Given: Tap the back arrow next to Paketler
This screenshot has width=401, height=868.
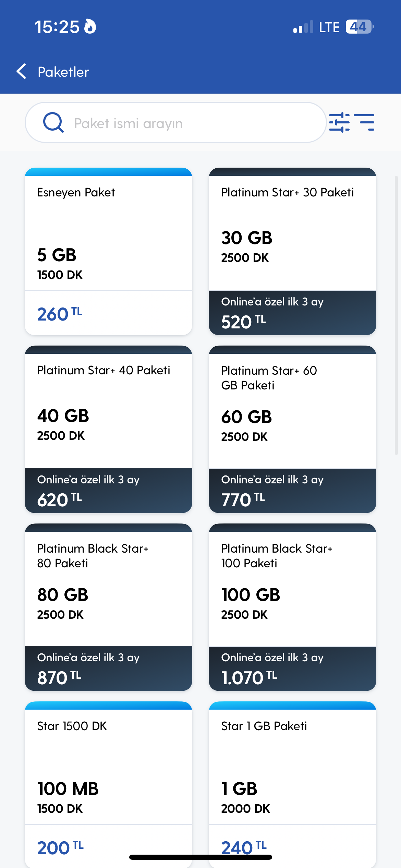Looking at the screenshot, I should [x=21, y=71].
